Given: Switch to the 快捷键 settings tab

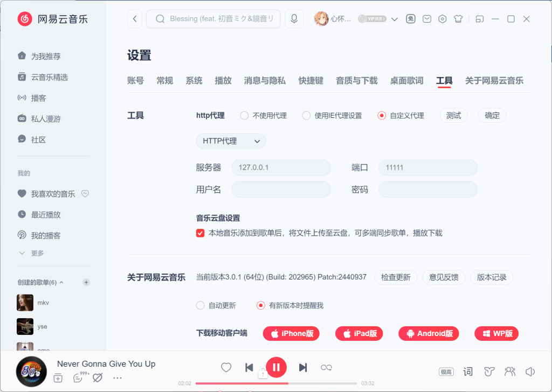Looking at the screenshot, I should (310, 81).
